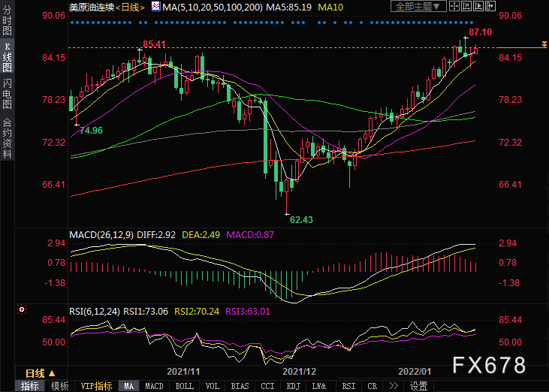
Task: Click the chart playback axis icon
Action: 478,6
